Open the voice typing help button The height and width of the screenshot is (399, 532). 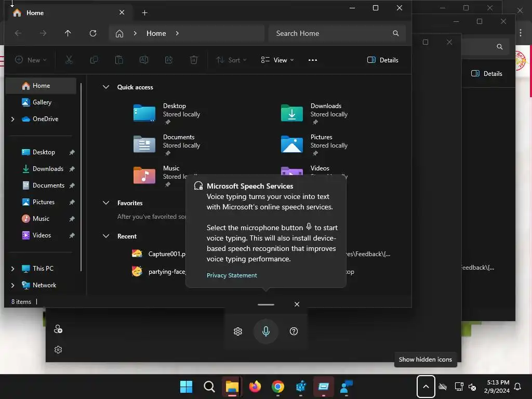[294, 331]
